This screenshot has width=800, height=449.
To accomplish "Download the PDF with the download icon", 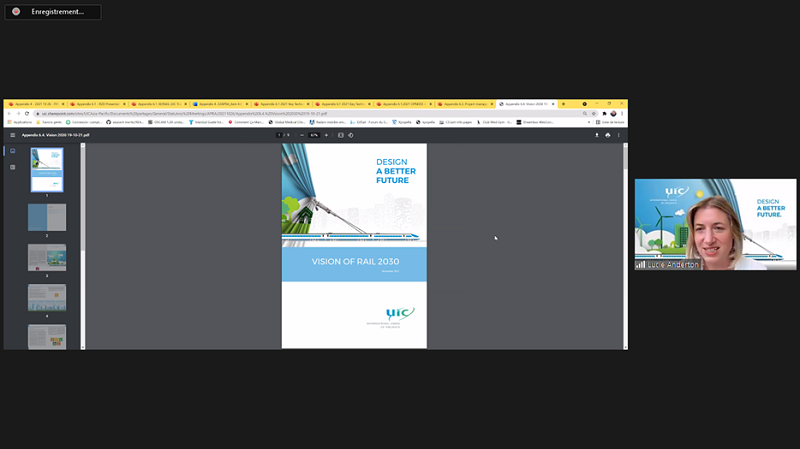I will click(597, 135).
